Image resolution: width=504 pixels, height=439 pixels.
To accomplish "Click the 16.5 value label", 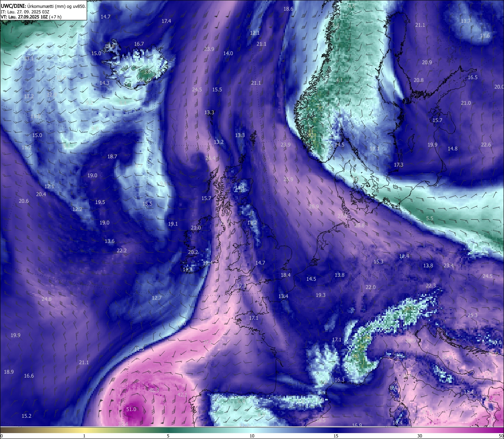I will [472, 78].
